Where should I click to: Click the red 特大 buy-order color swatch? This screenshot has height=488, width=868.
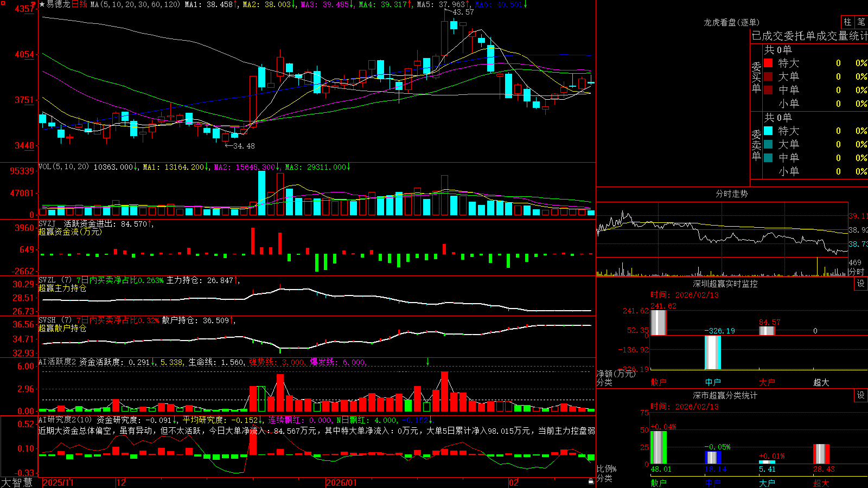point(768,63)
